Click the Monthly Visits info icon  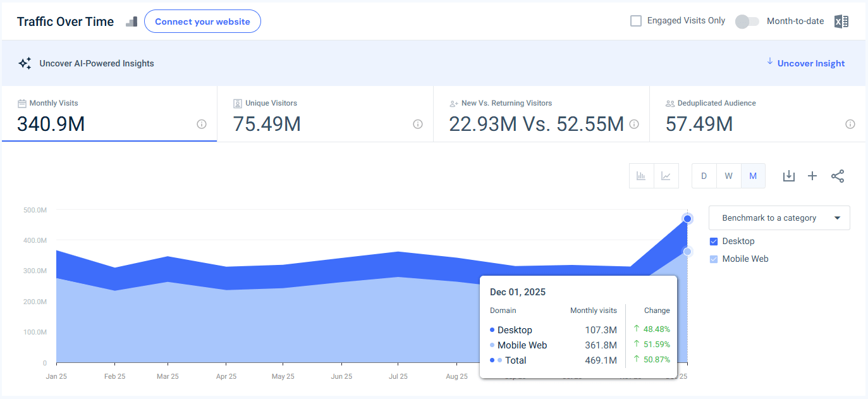pyautogui.click(x=201, y=124)
